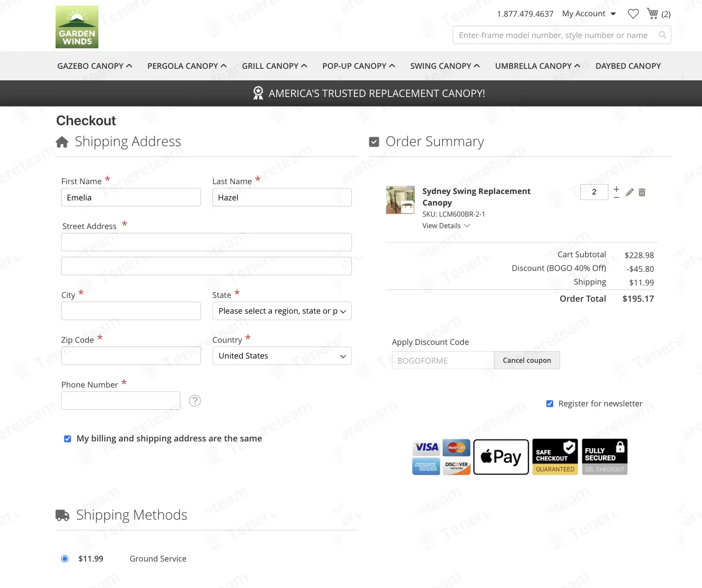702x588 pixels.
Task: Edit the Sydney Swing cart item
Action: [x=629, y=192]
